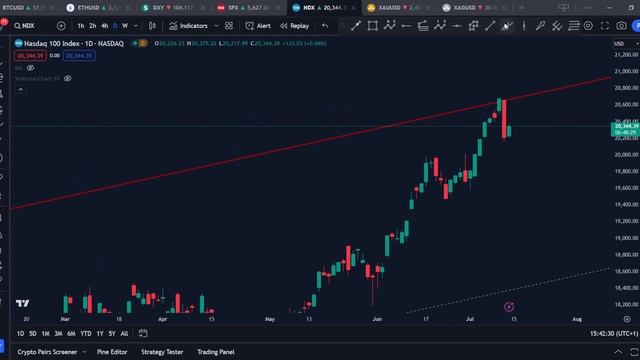Select the horizontal line tool

(x=406, y=26)
